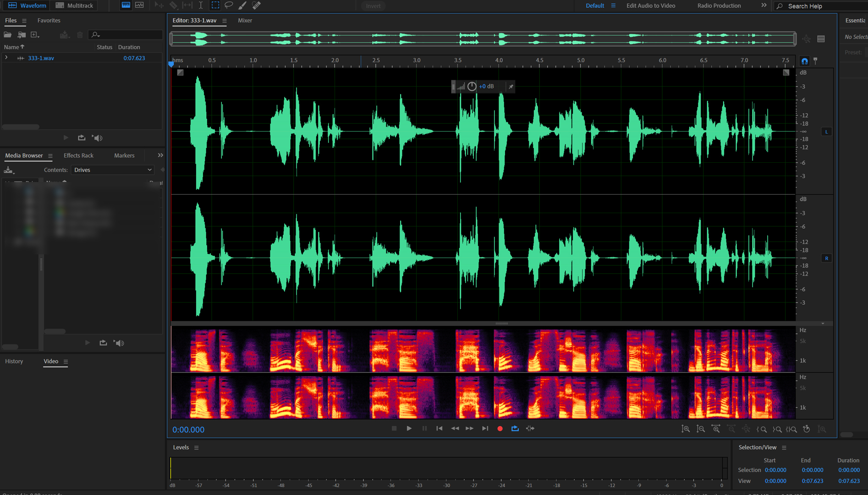The image size is (868, 495).
Task: Select the Edit Audio to Video workspace
Action: [650, 5]
